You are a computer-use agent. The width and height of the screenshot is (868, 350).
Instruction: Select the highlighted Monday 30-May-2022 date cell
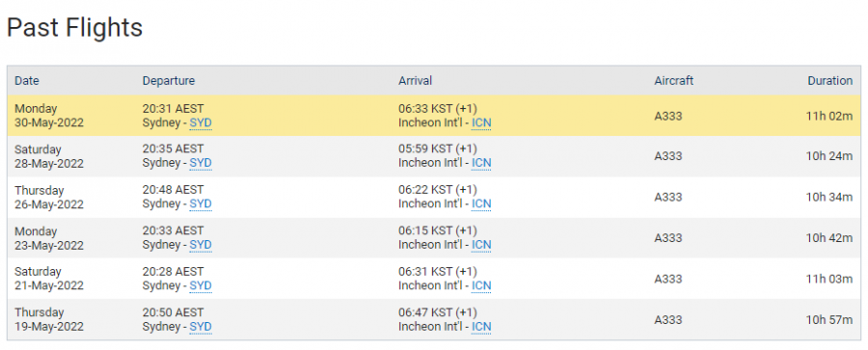(49, 116)
